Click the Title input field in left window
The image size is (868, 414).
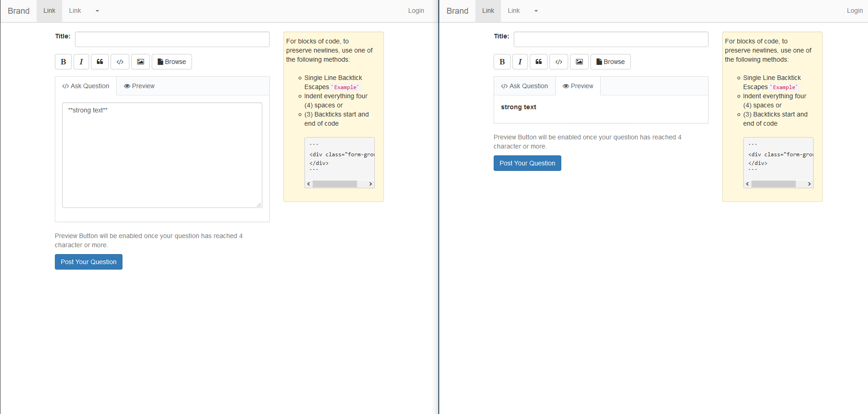tap(172, 39)
